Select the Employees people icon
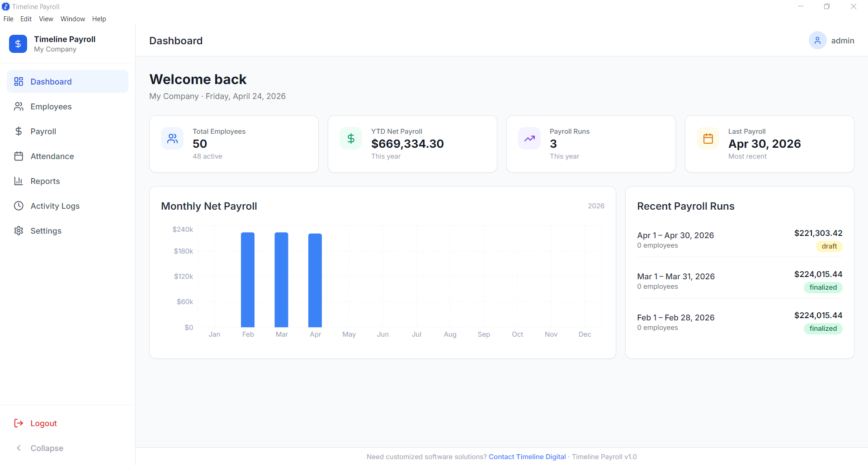Image resolution: width=868 pixels, height=465 pixels. coord(19,106)
